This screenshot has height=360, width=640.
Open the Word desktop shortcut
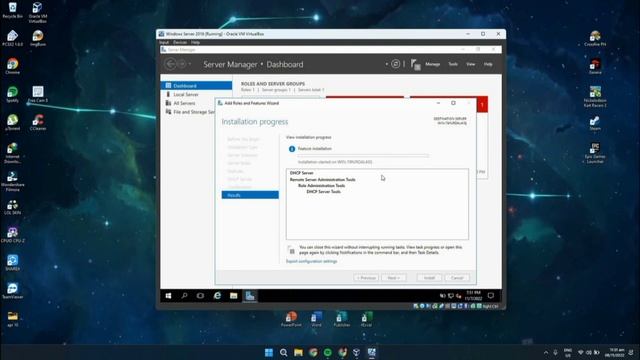coord(316,319)
